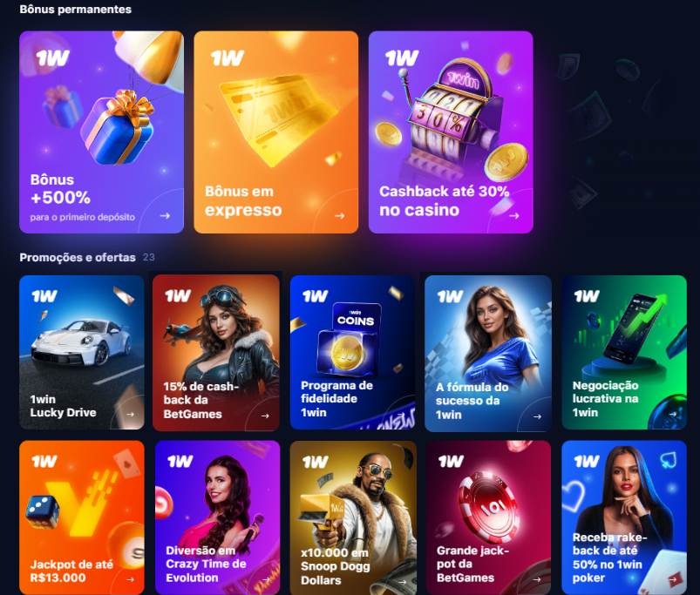Open Negociação lucrativa na 1win promotion

(x=624, y=352)
